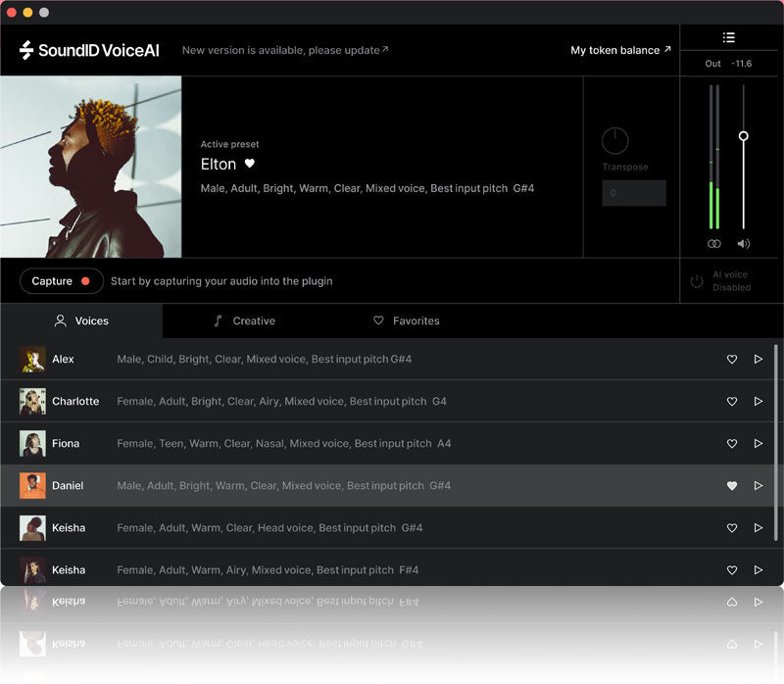Mute output with the speaker icon
784x684 pixels.
pos(744,243)
